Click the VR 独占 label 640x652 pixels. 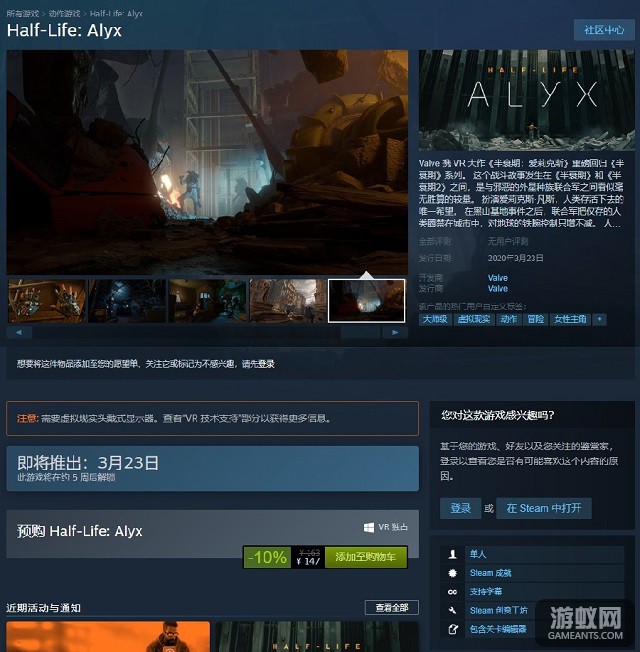(393, 527)
